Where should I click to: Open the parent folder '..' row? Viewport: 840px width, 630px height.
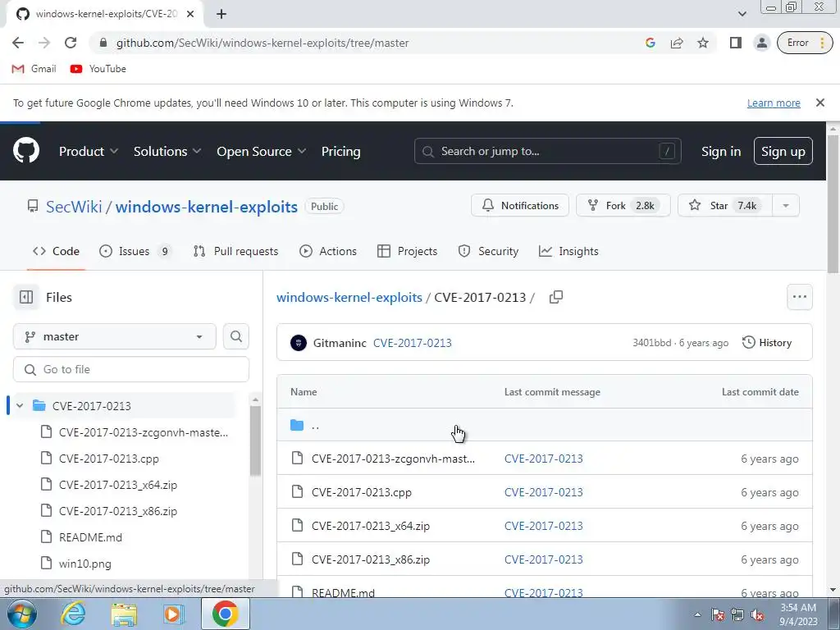point(545,426)
